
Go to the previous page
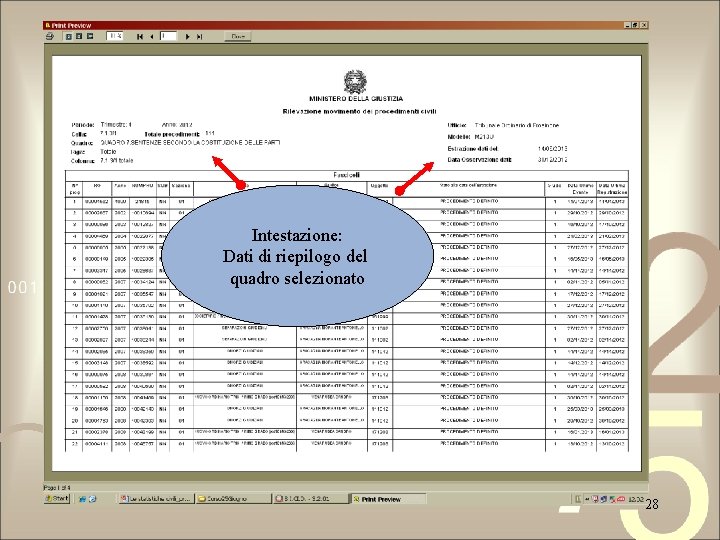152,37
